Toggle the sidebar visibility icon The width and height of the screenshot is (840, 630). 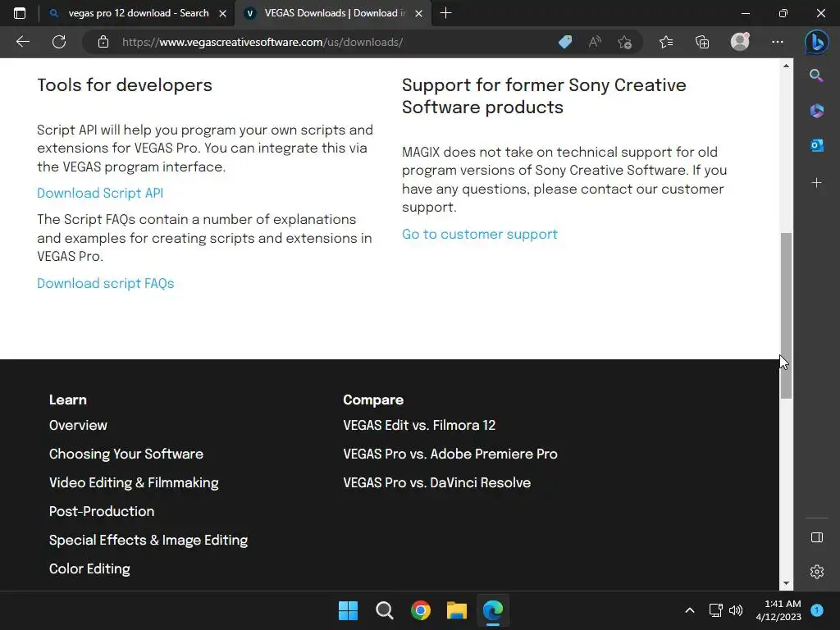(x=817, y=537)
